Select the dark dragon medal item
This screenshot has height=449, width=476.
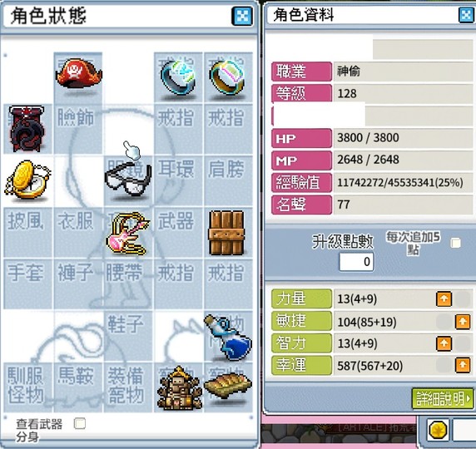pos(27,129)
